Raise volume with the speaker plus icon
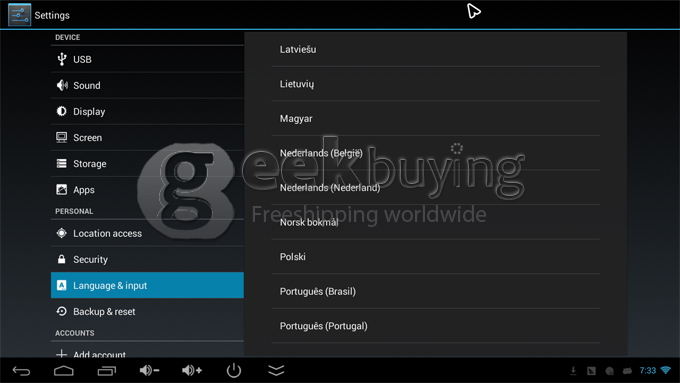The width and height of the screenshot is (680, 383). click(192, 370)
